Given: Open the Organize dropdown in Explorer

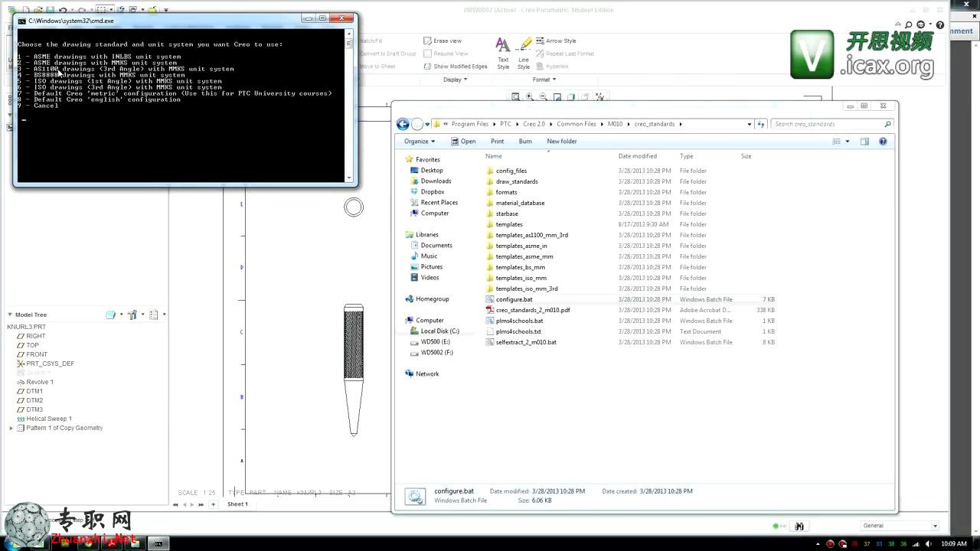Looking at the screenshot, I should (x=420, y=142).
